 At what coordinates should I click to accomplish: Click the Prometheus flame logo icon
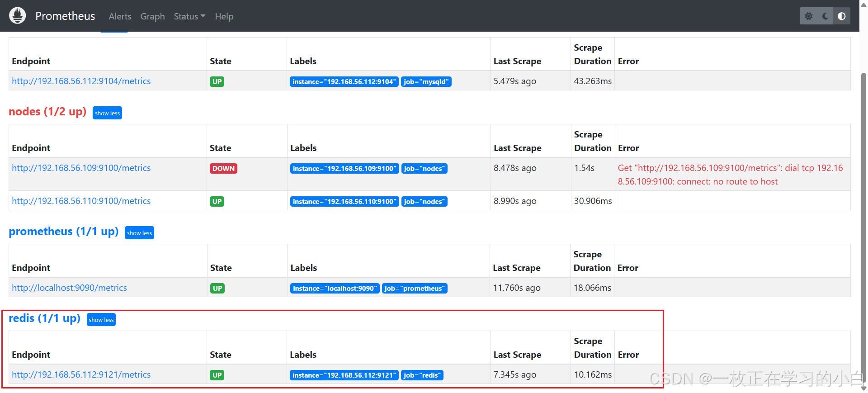(18, 16)
